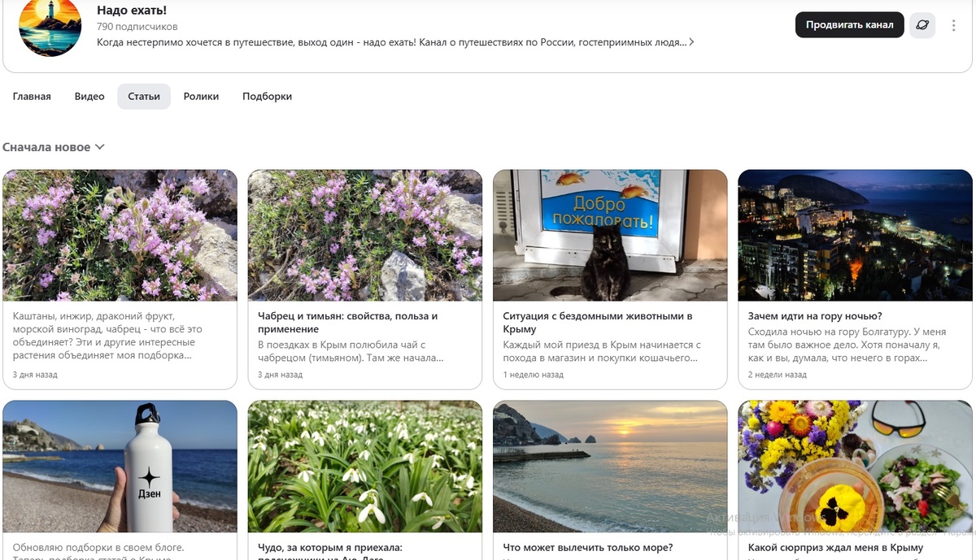The width and height of the screenshot is (976, 560).
Task: Open the Дзен bottle photo thumbnail
Action: pyautogui.click(x=120, y=467)
